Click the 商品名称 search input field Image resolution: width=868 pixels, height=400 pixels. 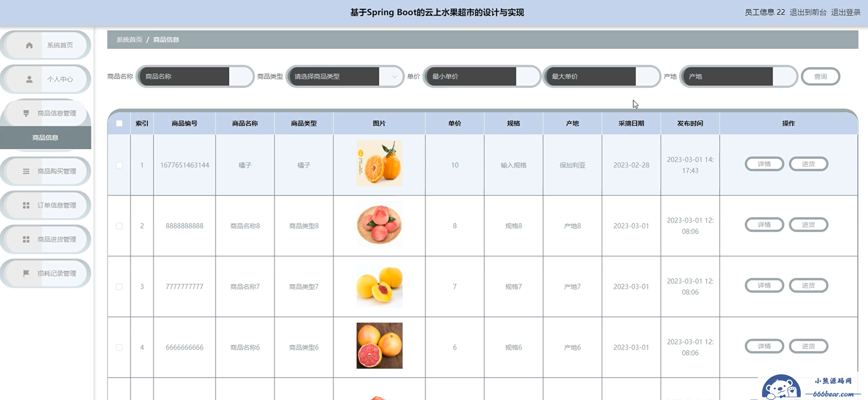[x=195, y=76]
